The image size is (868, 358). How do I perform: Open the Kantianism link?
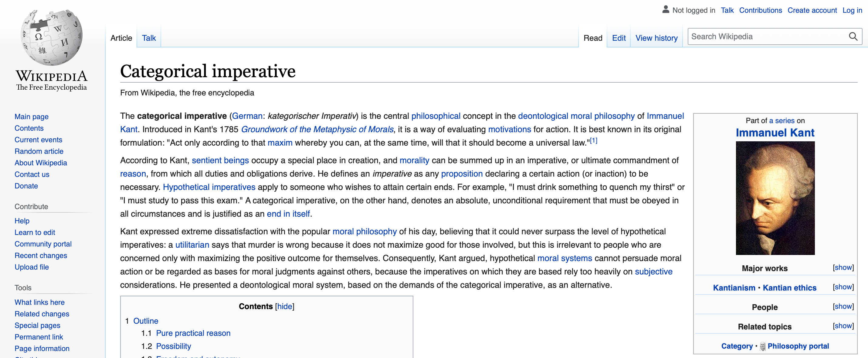coord(734,288)
